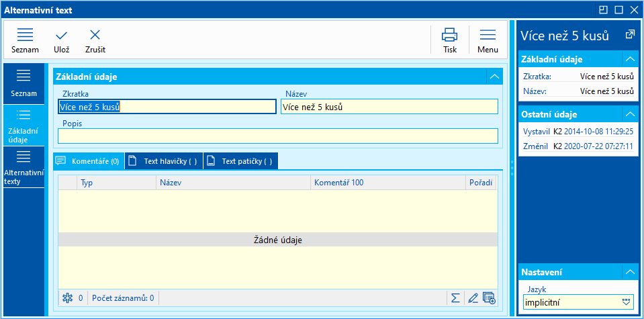Save the record with the Ulož checkmark
Image resolution: width=644 pixels, height=319 pixels.
(x=61, y=41)
